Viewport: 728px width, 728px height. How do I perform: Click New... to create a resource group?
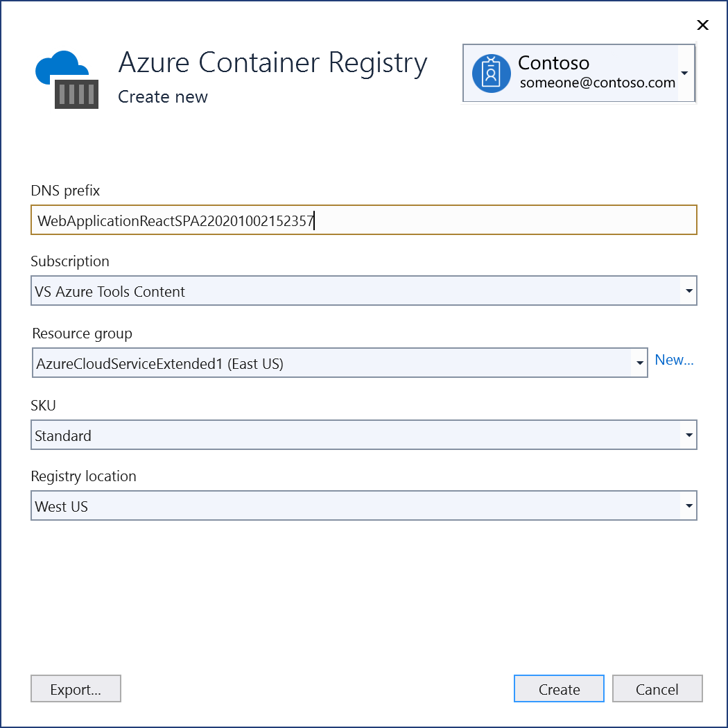674,359
